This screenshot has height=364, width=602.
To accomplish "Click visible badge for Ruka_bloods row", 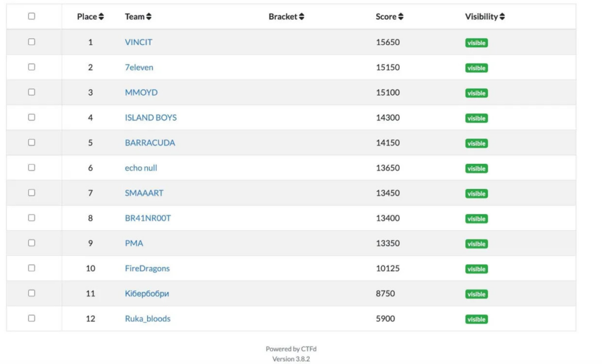I will 476,319.
